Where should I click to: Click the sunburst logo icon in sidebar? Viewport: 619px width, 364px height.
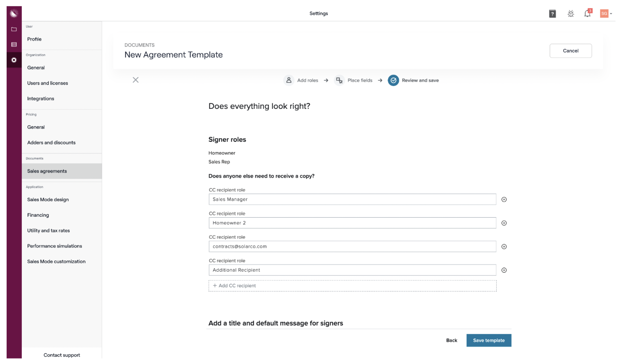(x=14, y=13)
